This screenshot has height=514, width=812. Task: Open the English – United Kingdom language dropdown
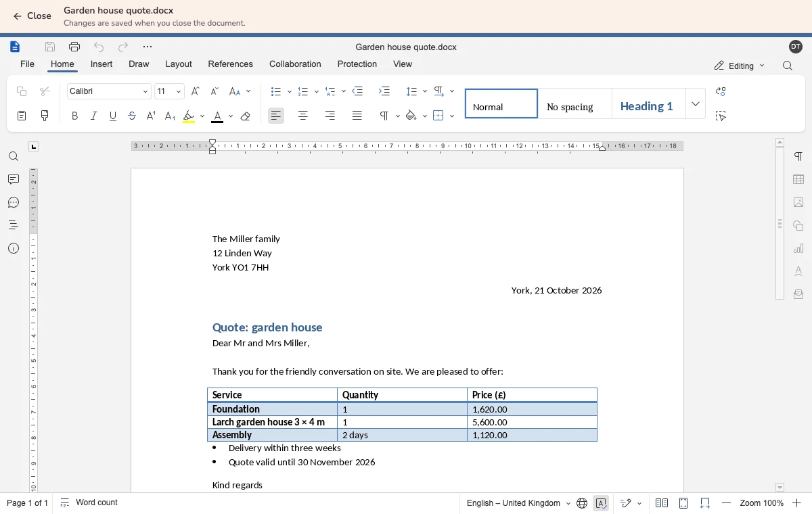tap(518, 503)
